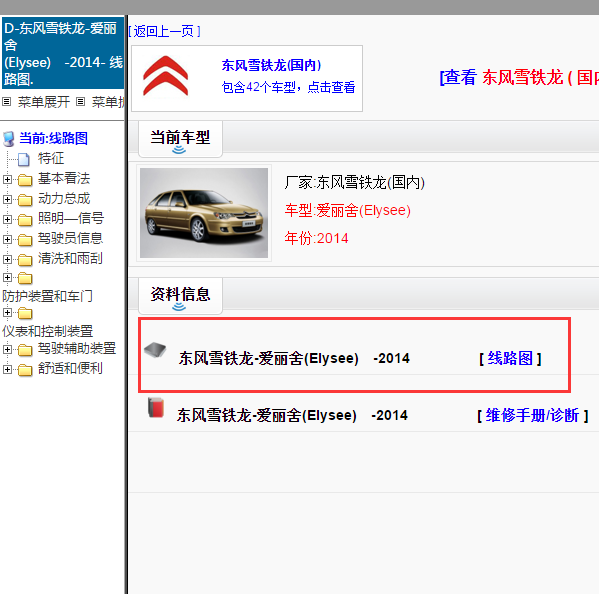
Task: Open the 资料信息 tab
Action: tap(180, 295)
